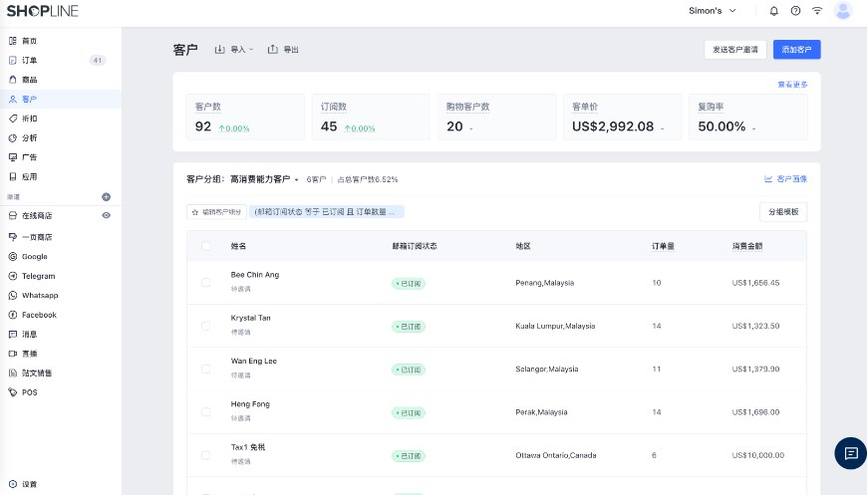The height and width of the screenshot is (495, 868).
Task: Click the filter condition tag 邮箱订阅状态
Action: (x=326, y=212)
